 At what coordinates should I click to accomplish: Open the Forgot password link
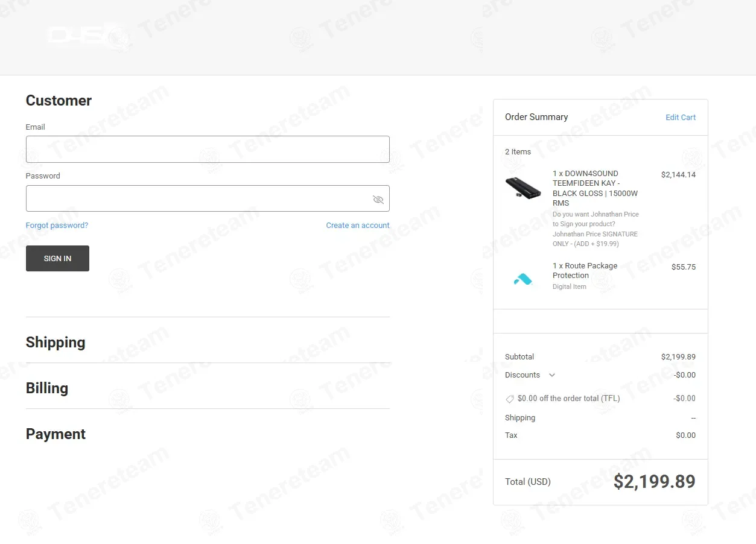point(57,226)
